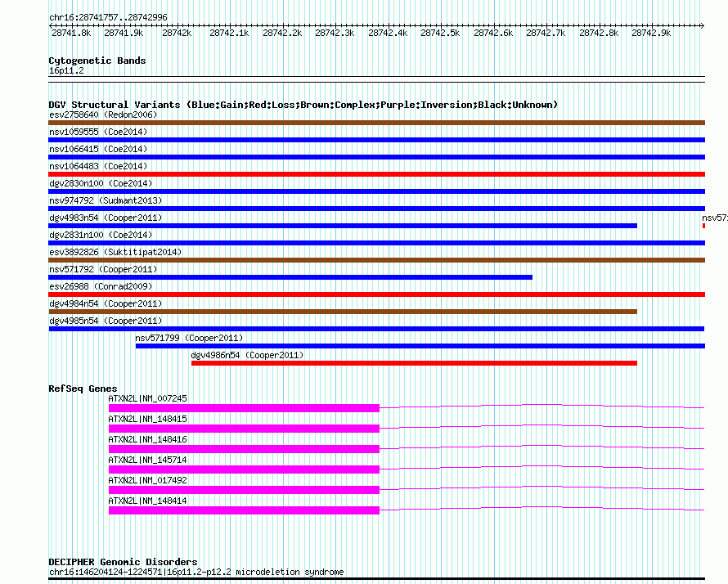Click the nsv1066415 (Coe2014) blue gain bar
Screen dimensions: 728x584
pos(376,157)
